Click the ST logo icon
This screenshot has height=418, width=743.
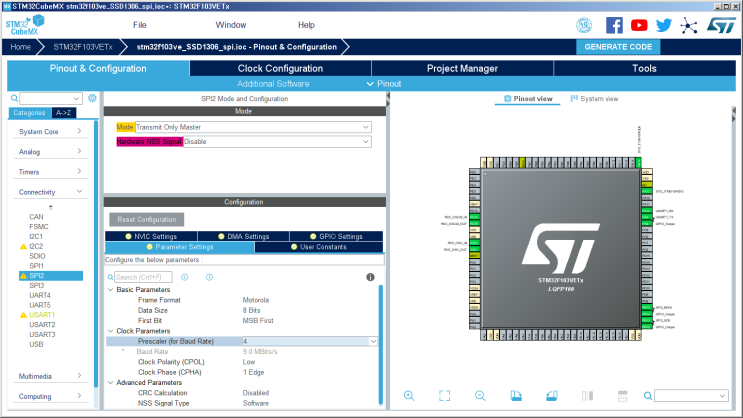(x=721, y=25)
